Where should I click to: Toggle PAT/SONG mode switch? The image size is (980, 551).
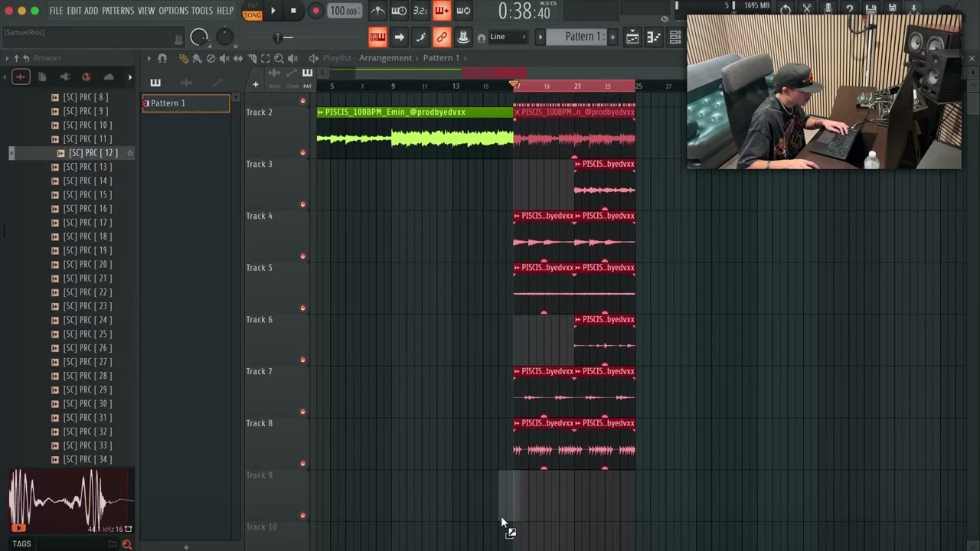pos(252,11)
